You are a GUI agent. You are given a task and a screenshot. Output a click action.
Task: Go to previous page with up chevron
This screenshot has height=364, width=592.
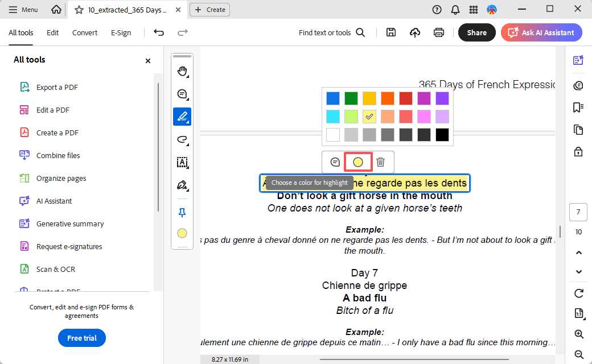pos(579,252)
